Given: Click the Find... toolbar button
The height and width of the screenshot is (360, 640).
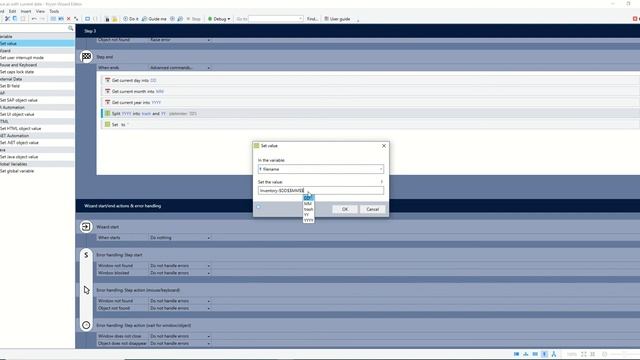Looking at the screenshot, I should click(x=312, y=19).
